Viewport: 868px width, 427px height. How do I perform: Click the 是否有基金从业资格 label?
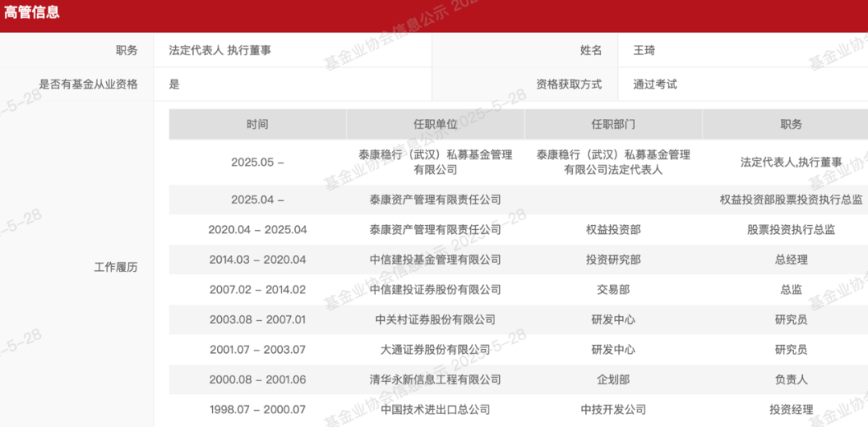pyautogui.click(x=88, y=84)
